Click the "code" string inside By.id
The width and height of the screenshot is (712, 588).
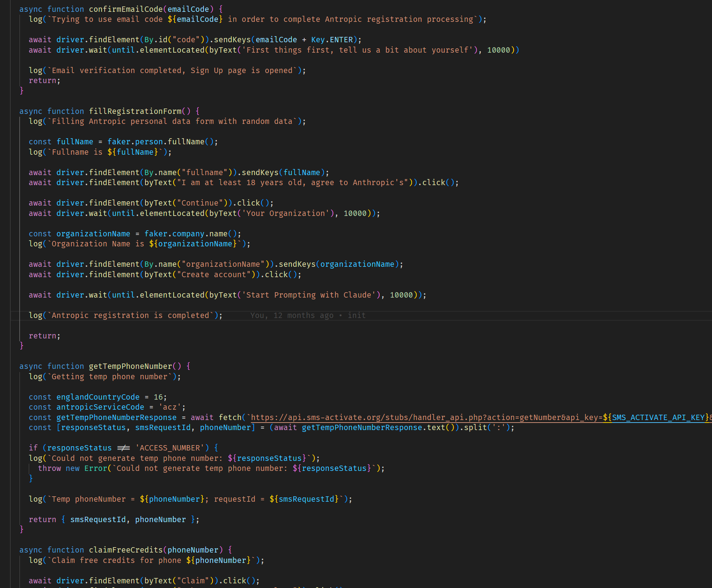pos(186,40)
